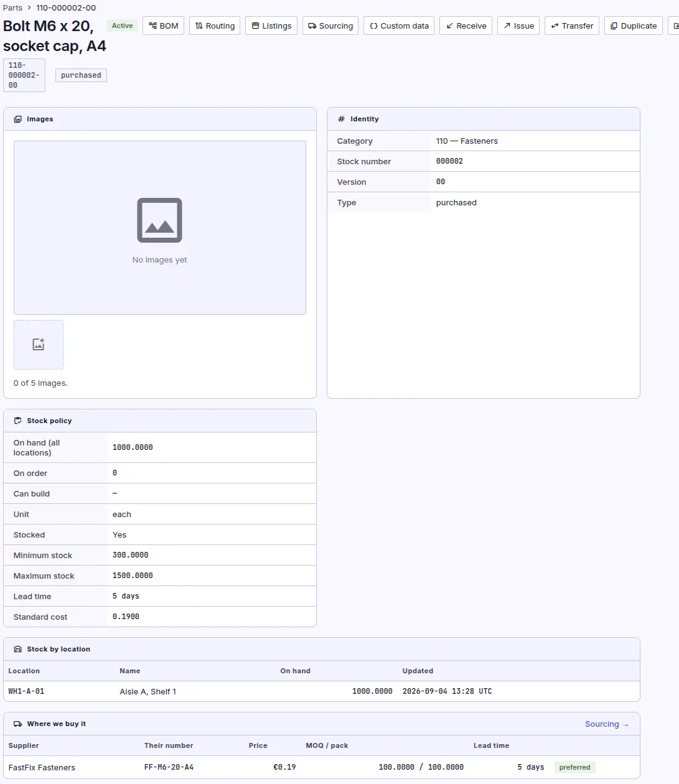Image resolution: width=679 pixels, height=784 pixels.
Task: Click the Receive stock button
Action: 466,26
